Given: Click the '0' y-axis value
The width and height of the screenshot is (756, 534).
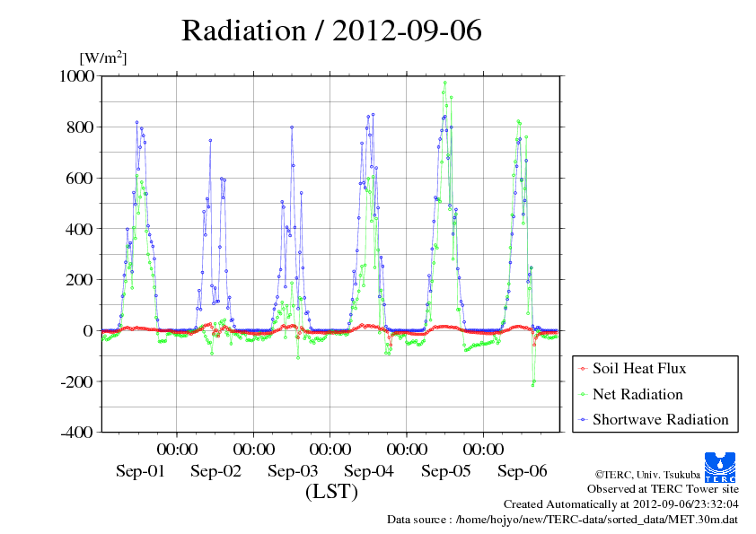Looking at the screenshot, I should (88, 330).
